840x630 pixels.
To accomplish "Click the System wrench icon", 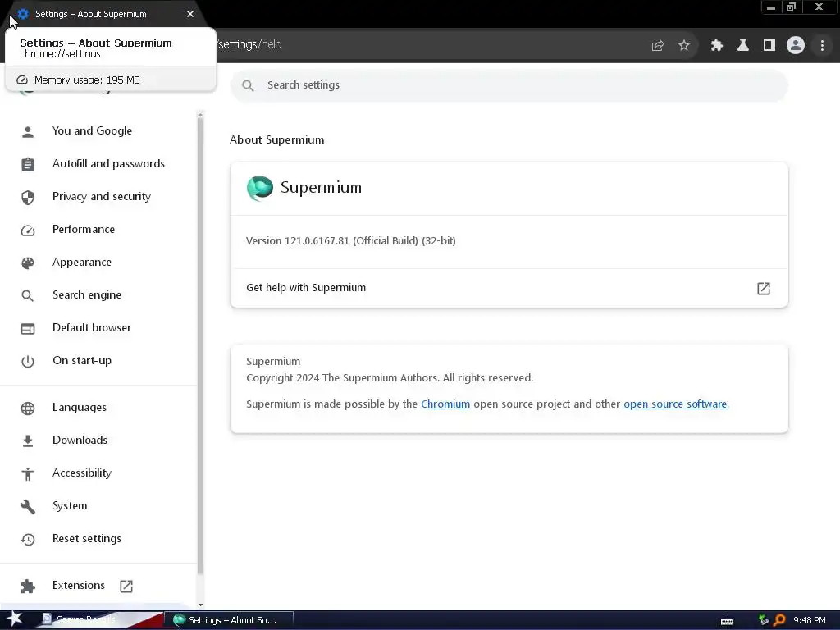I will click(28, 507).
